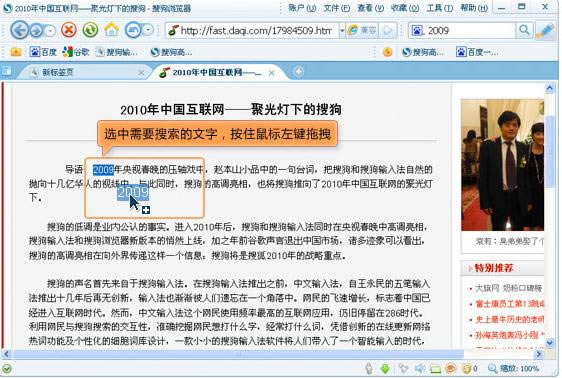The height and width of the screenshot is (378, 562).
Task: Open the navigation history dropdown beside Forward
Action: [x=50, y=31]
